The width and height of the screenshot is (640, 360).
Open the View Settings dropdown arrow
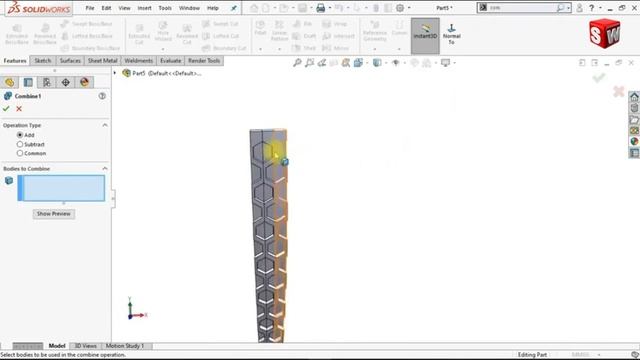click(x=454, y=63)
